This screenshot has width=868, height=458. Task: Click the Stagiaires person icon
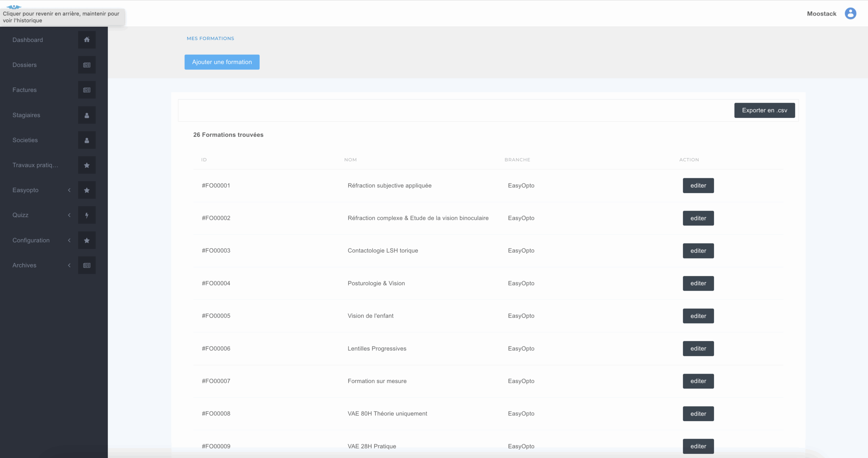(x=87, y=115)
